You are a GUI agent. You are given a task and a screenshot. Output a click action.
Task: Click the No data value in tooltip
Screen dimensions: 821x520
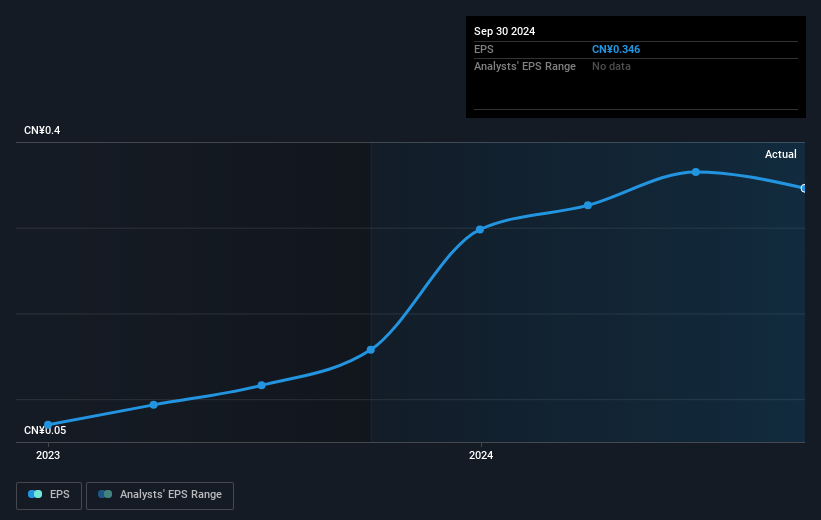click(x=611, y=67)
